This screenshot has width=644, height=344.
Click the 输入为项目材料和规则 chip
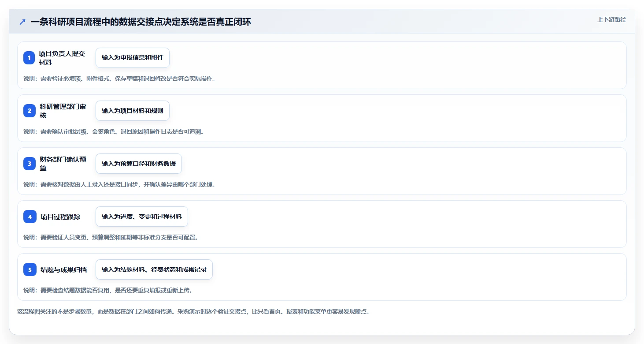click(133, 111)
